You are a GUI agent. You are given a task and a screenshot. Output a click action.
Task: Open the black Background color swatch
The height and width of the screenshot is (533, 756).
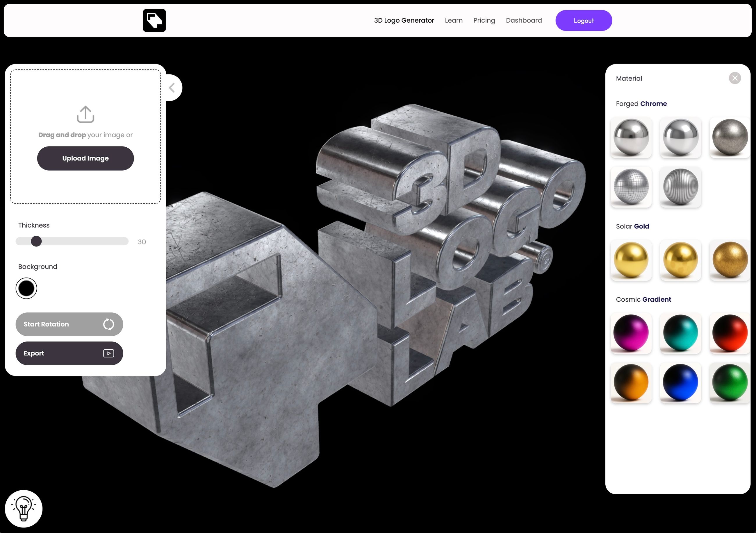(26, 288)
